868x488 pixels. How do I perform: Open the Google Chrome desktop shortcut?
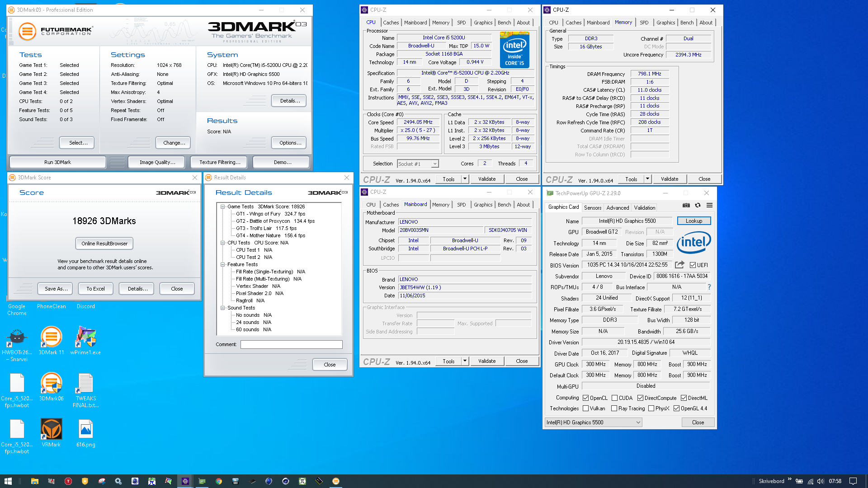(17, 310)
